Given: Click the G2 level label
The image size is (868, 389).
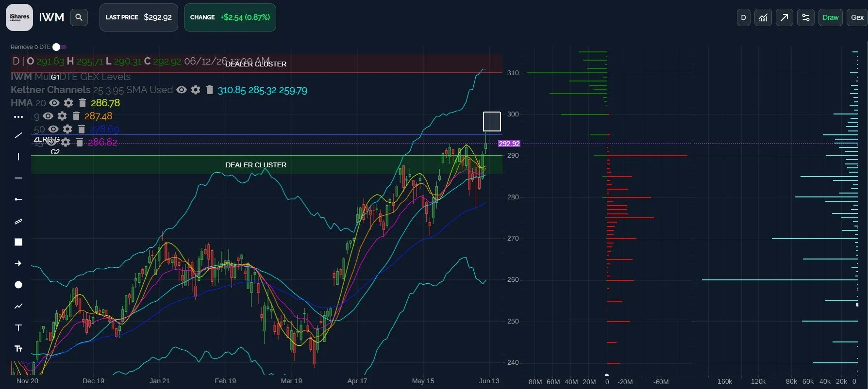Looking at the screenshot, I should click(x=55, y=152).
